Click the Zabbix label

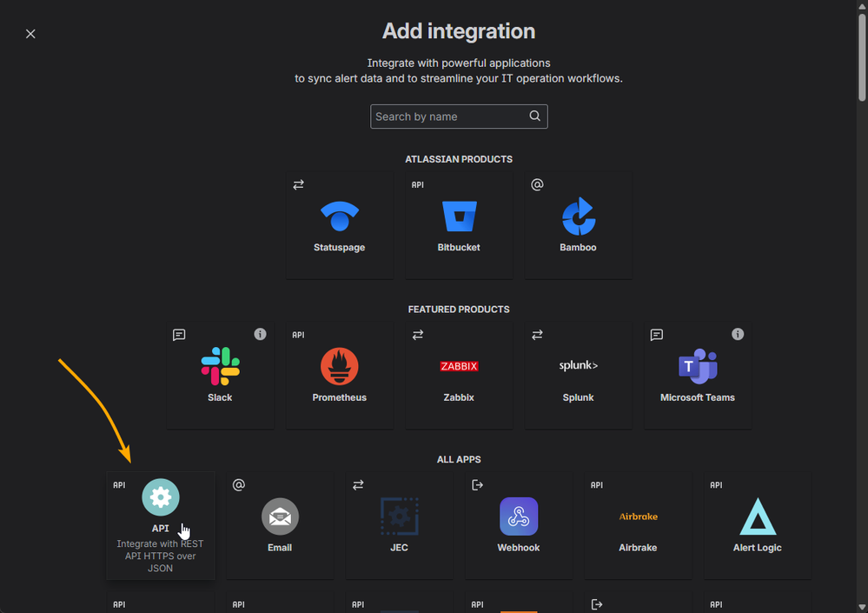[x=459, y=397]
